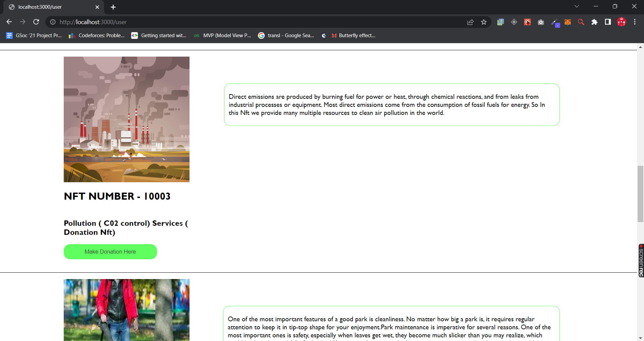Viewport: 644px width, 341px height.
Task: Toggle the browser side panel
Action: point(608,22)
